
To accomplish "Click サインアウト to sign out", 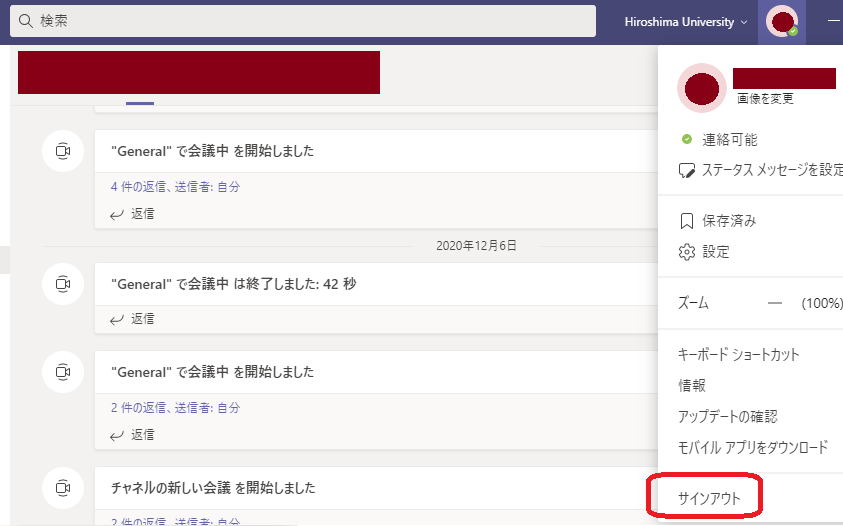I will pos(706,496).
